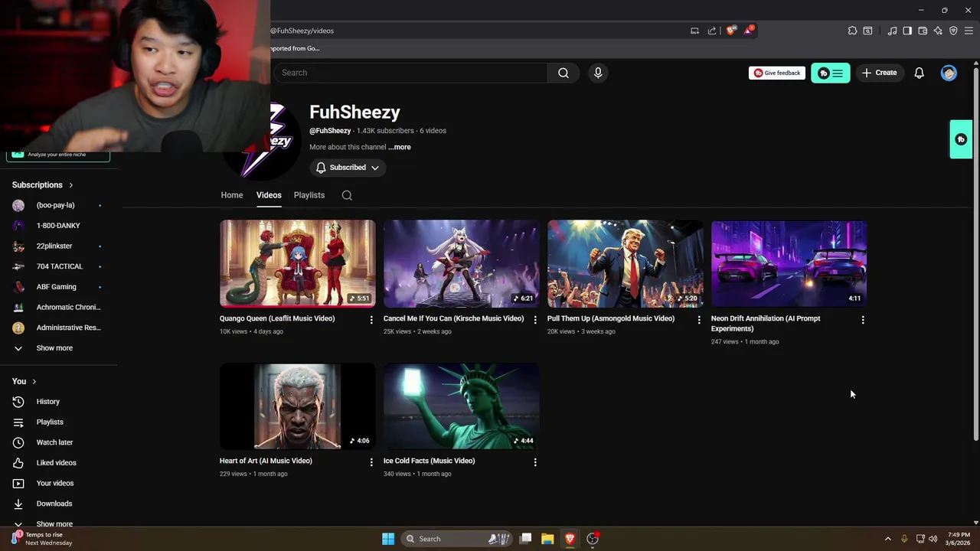The width and height of the screenshot is (980, 551).
Task: Expand Show more under Subscriptions
Action: pyautogui.click(x=54, y=348)
